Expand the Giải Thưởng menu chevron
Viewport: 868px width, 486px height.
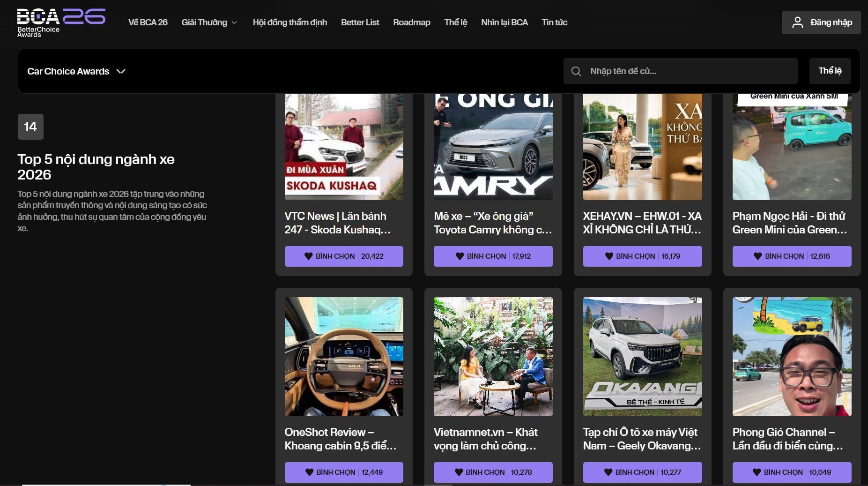[234, 22]
